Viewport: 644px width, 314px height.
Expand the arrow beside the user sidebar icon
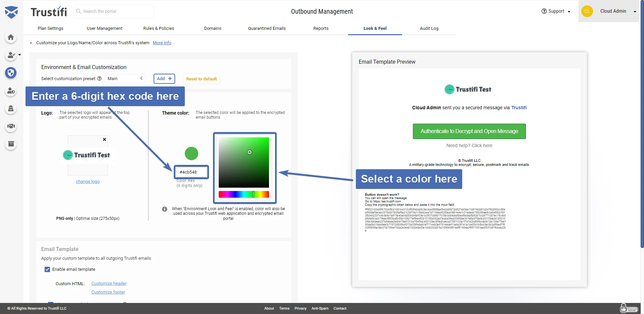tap(19, 55)
